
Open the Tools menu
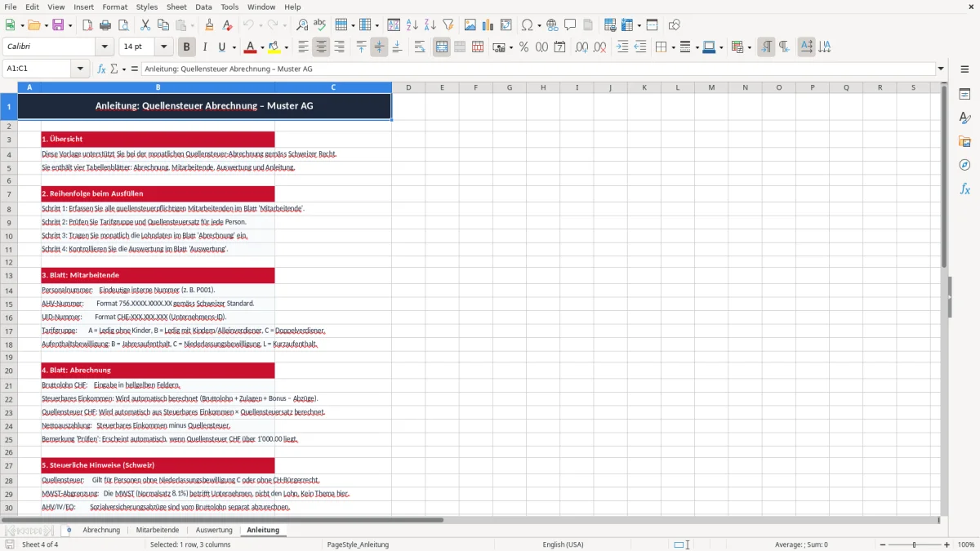pos(229,7)
